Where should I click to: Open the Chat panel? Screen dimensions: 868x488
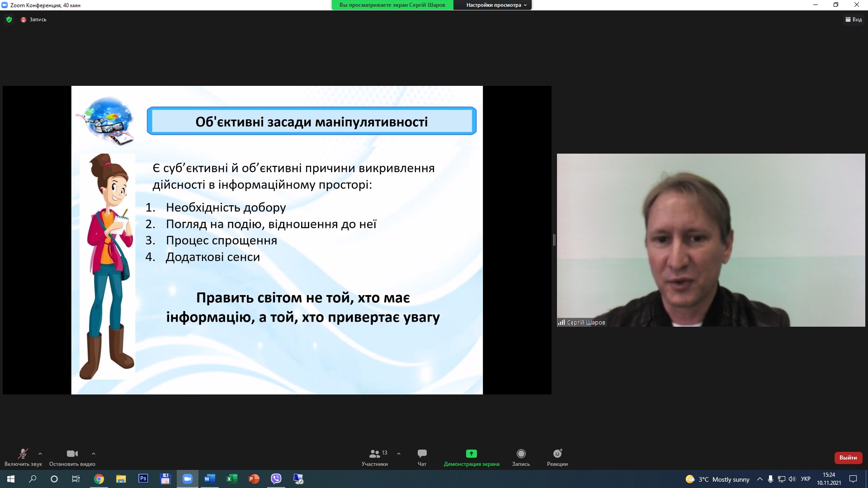422,457
